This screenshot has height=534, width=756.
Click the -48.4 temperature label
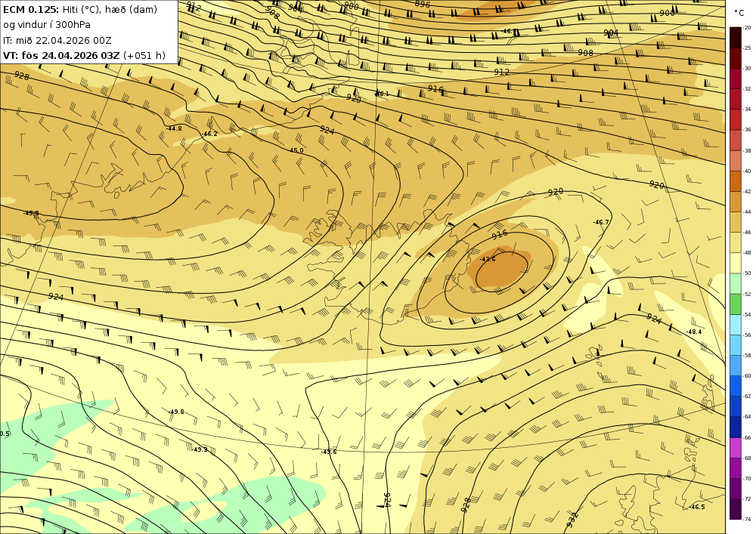694,332
